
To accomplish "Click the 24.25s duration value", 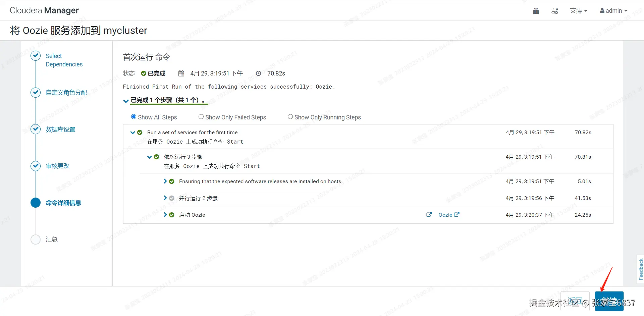I will tap(583, 215).
